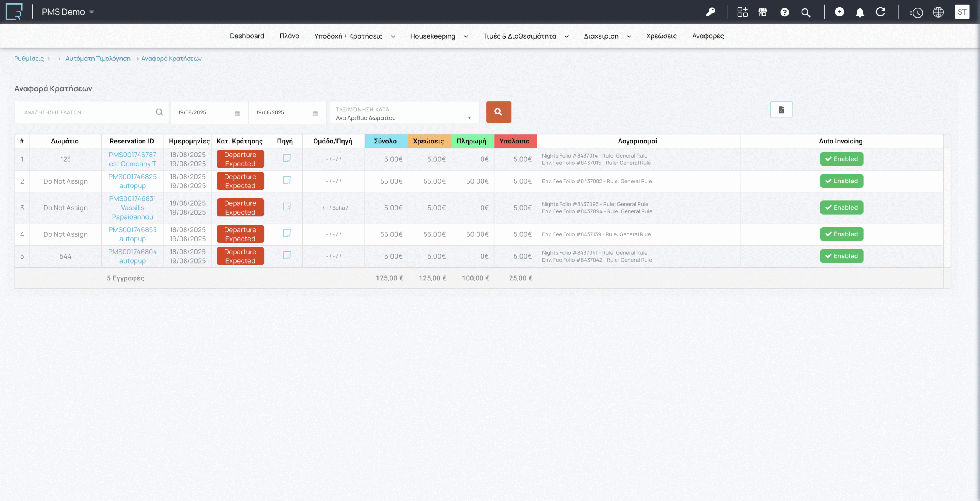Click the plus circle add icon

click(x=839, y=12)
